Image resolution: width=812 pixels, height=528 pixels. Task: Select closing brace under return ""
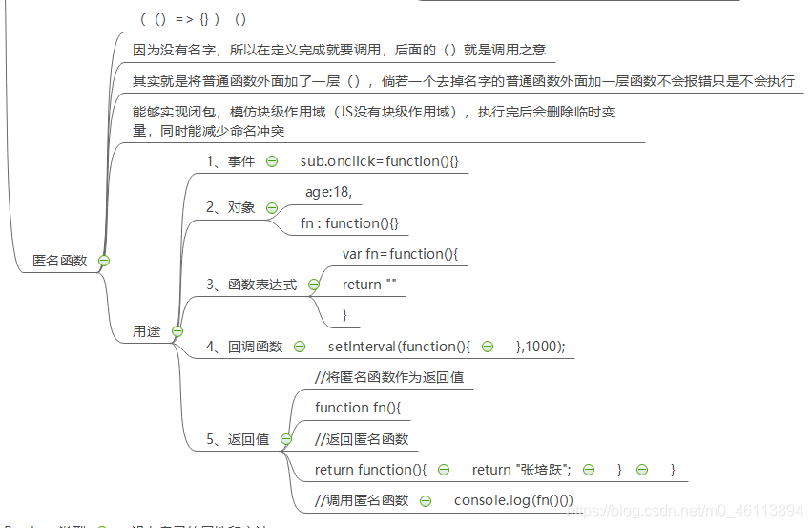pos(344,315)
